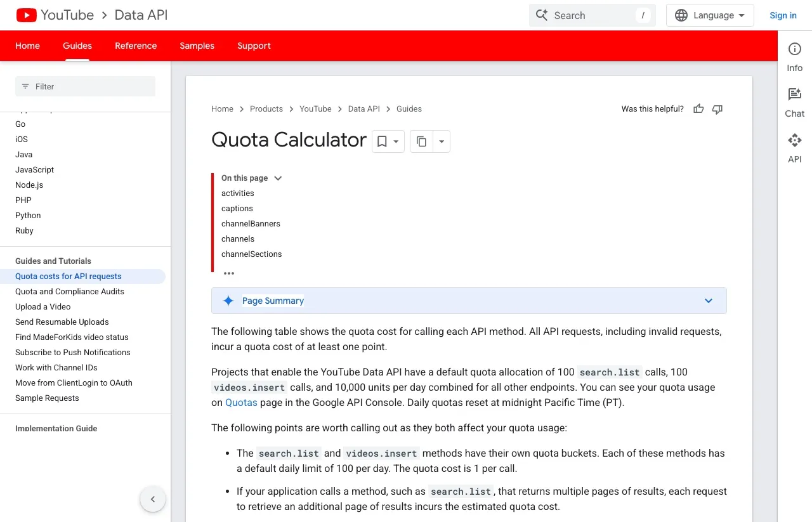Open the Go sidebar item

click(x=20, y=124)
